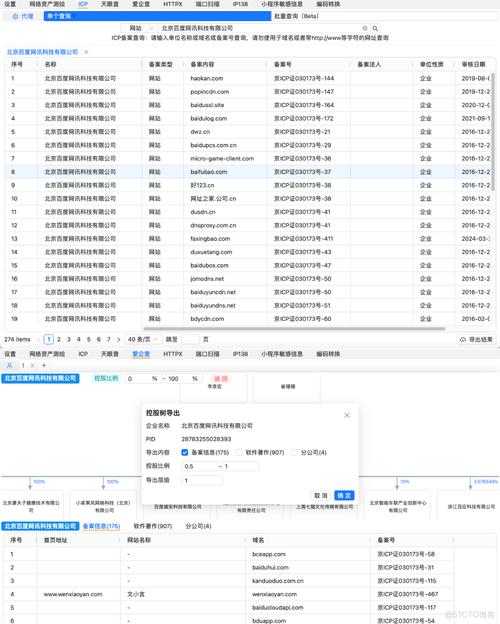Click the www.wenxiaoyan.com homepage address

pyautogui.click(x=73, y=595)
